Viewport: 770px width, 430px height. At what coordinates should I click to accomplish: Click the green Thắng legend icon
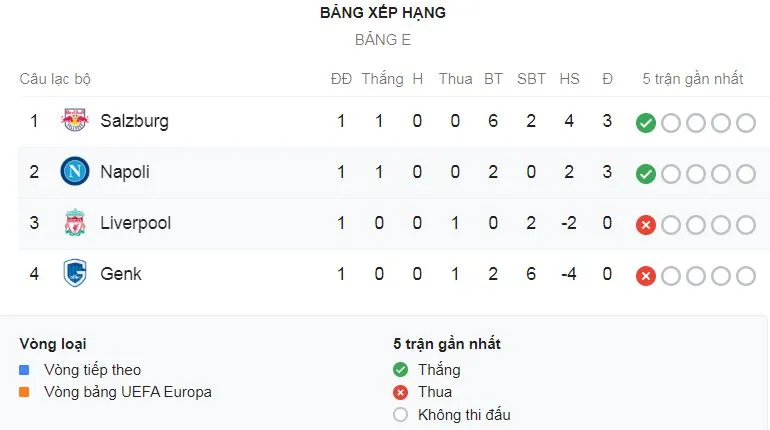point(401,370)
